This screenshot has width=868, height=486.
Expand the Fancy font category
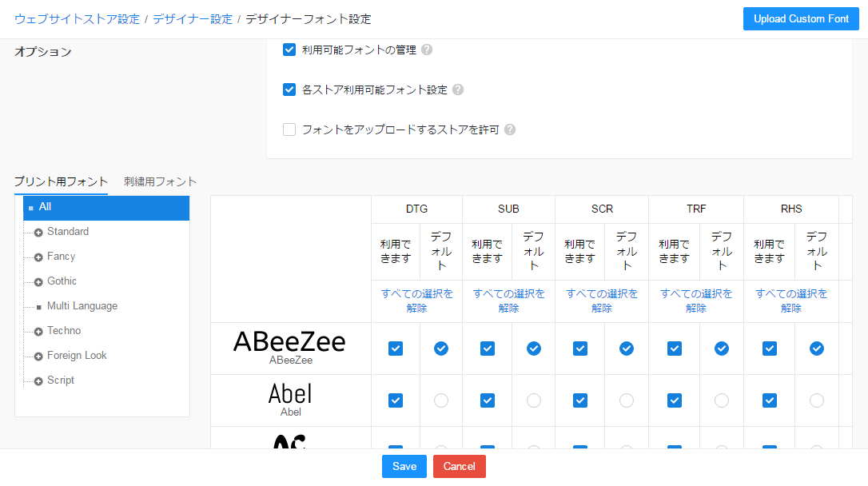(38, 257)
